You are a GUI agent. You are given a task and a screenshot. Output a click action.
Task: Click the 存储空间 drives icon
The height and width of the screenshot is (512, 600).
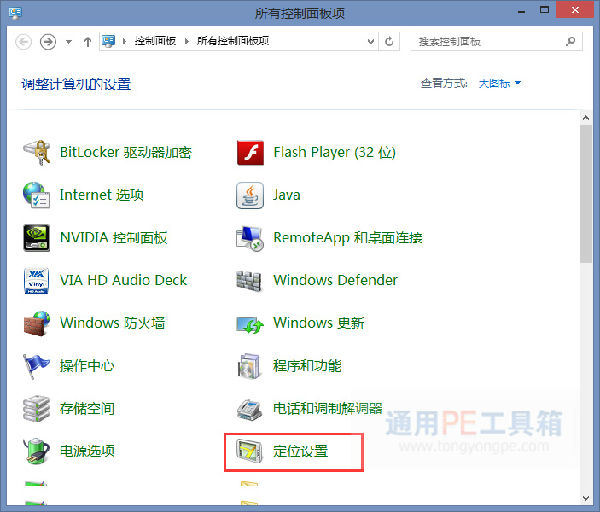36,409
